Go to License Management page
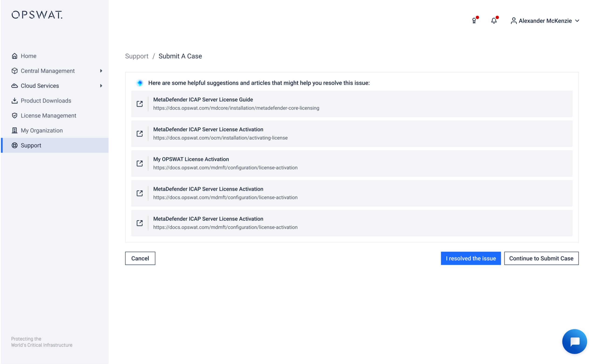Image resolution: width=598 pixels, height=364 pixels. point(48,116)
